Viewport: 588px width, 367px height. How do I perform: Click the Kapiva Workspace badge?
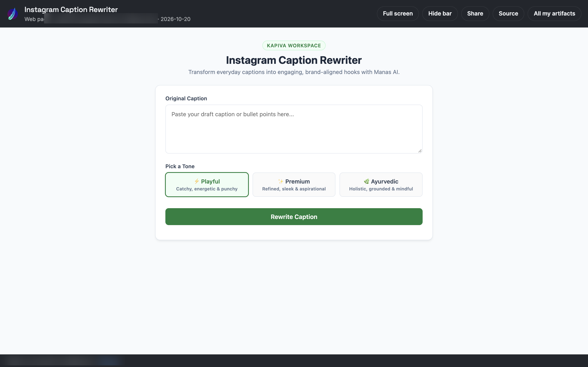pyautogui.click(x=294, y=45)
